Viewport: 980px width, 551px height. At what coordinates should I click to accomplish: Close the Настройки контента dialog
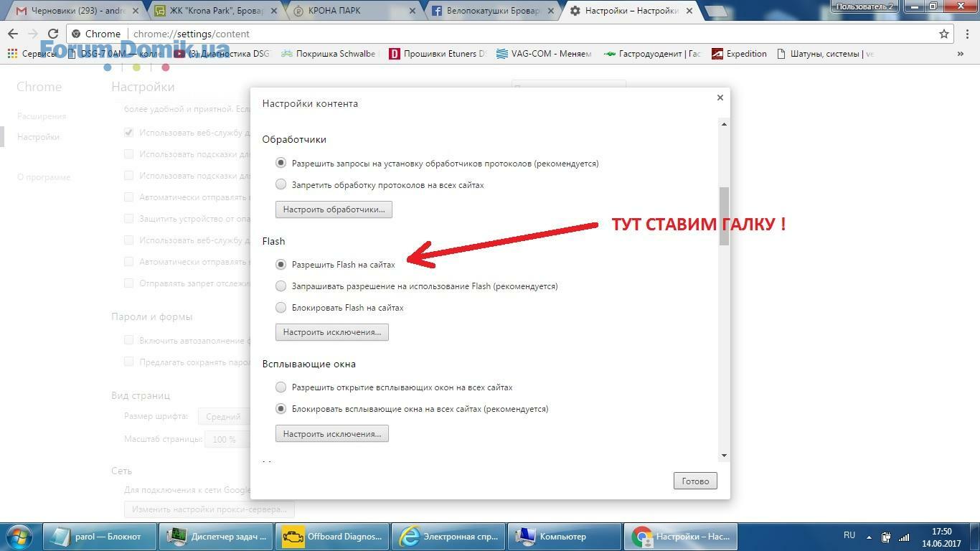click(x=720, y=98)
